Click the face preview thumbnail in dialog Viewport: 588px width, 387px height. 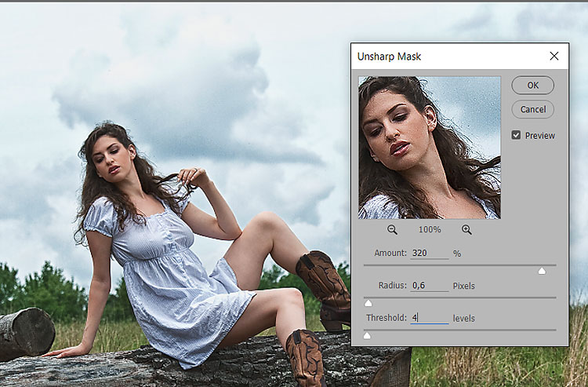pyautogui.click(x=430, y=148)
